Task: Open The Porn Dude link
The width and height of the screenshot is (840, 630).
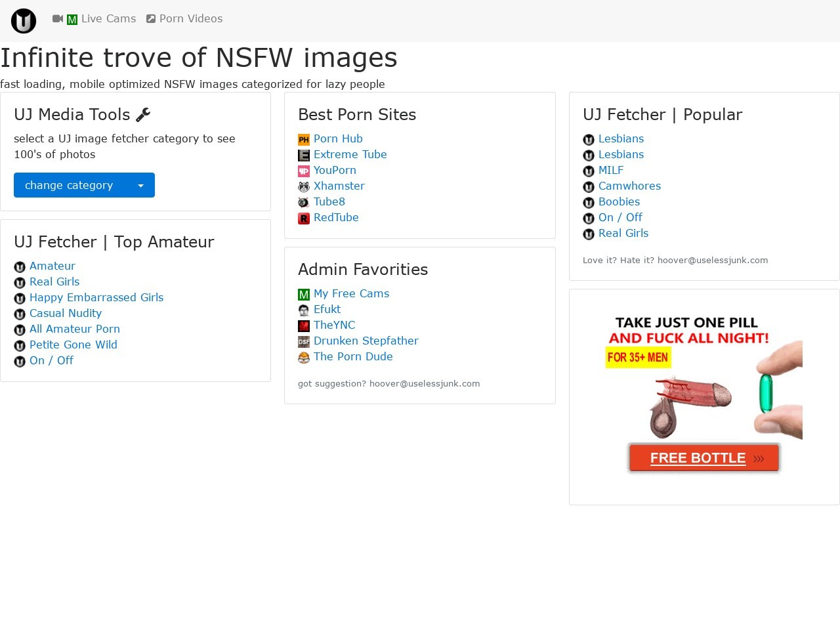Action: [x=353, y=357]
